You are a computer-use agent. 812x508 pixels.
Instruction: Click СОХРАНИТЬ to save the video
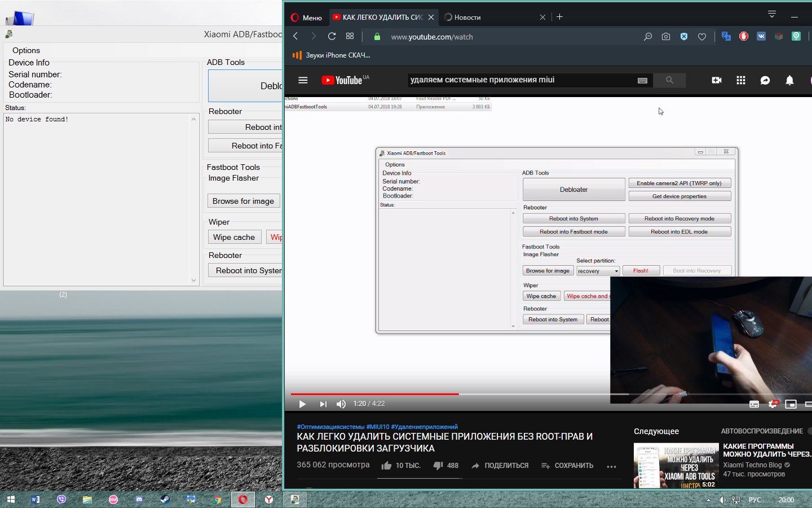tap(567, 466)
